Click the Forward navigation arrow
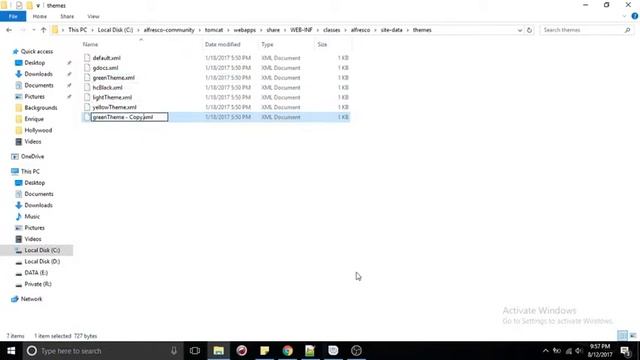 pos(23,30)
